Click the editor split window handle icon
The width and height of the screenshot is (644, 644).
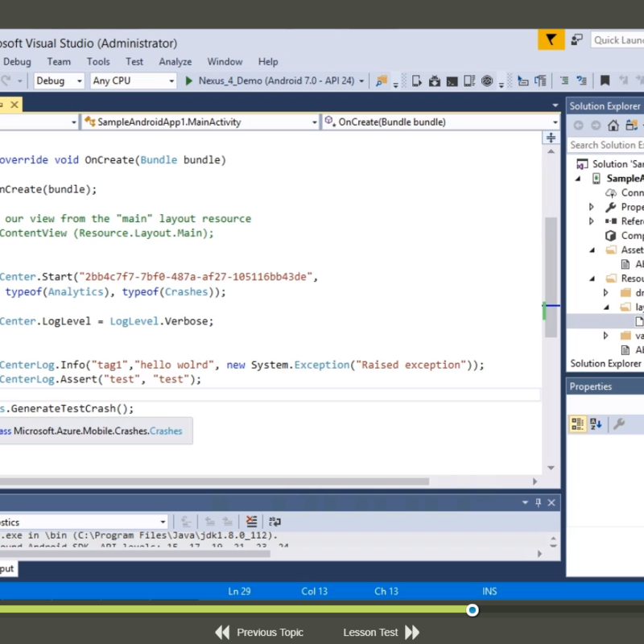click(551, 138)
